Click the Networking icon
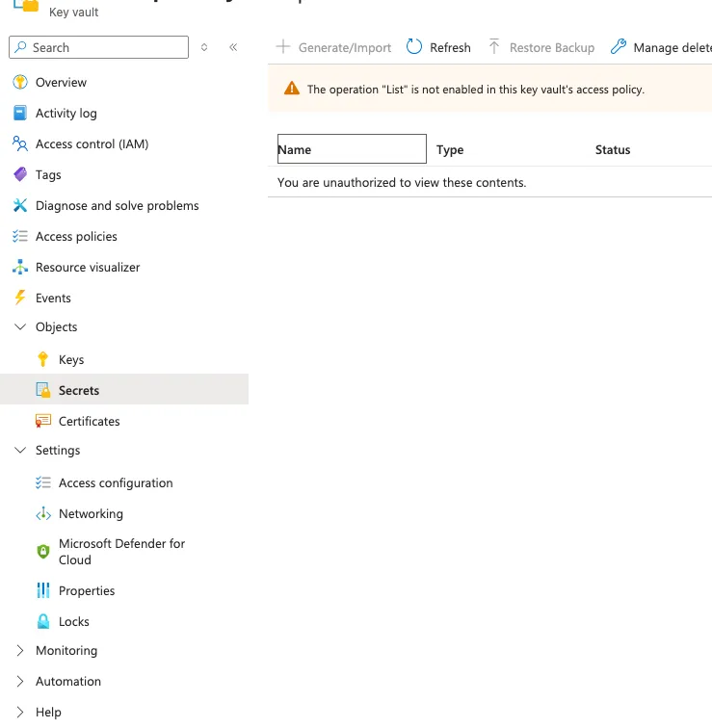This screenshot has width=712, height=728. coord(43,513)
